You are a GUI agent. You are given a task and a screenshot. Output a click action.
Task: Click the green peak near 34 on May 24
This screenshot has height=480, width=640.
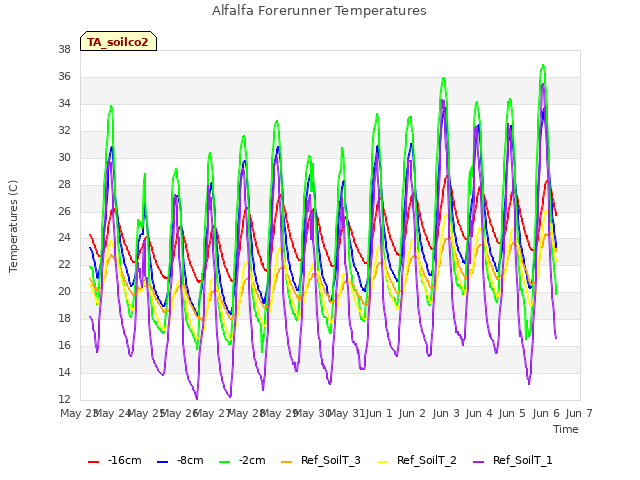click(x=111, y=106)
